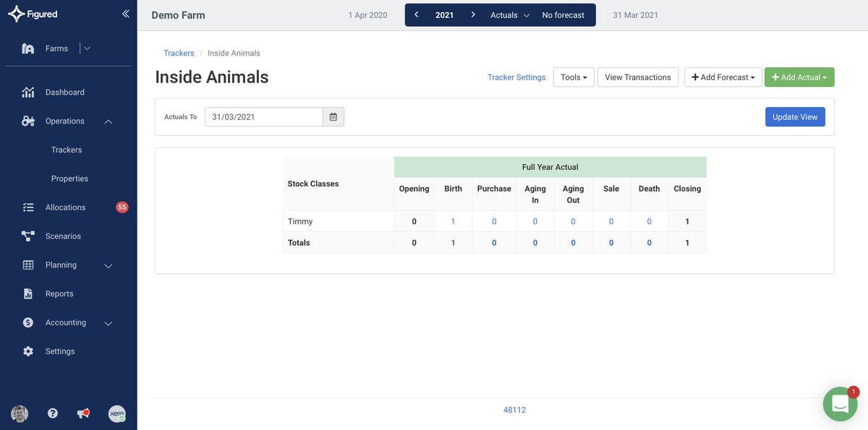Open Properties in the sidebar
Image resolution: width=868 pixels, height=430 pixels.
coord(69,179)
